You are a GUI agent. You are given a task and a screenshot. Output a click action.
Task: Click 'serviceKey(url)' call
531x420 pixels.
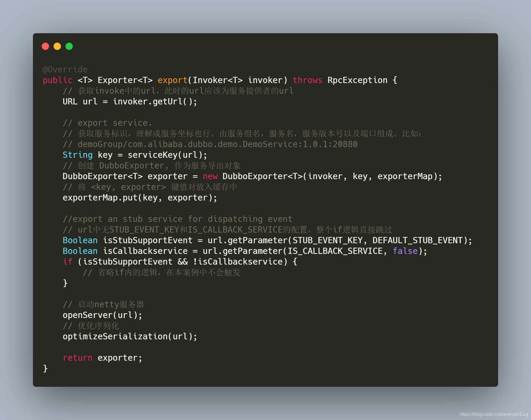[165, 155]
